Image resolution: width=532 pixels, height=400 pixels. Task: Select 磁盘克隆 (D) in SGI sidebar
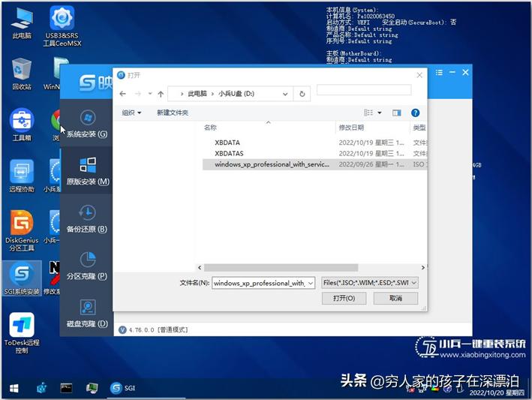(87, 313)
